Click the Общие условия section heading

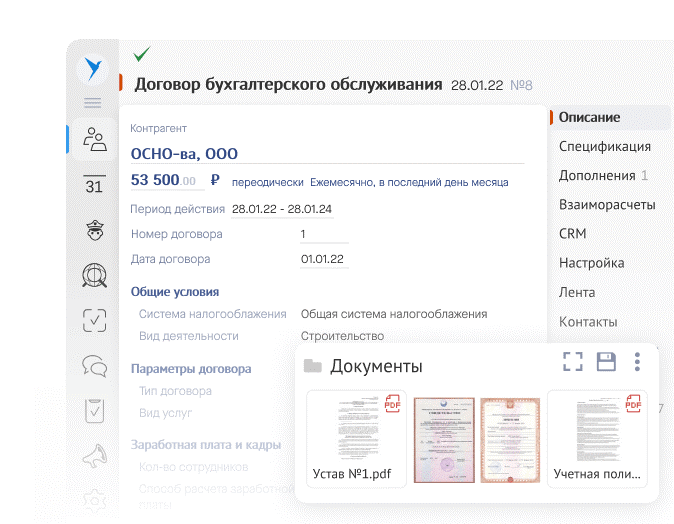tap(175, 292)
